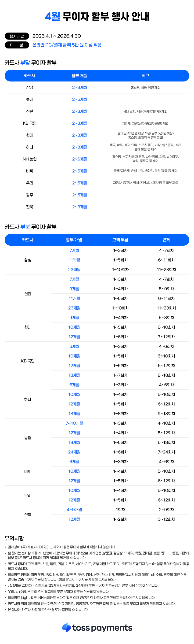Click 4~9개월 in the 전북 partial section
This screenshot has width=194, height=644.
point(74,509)
